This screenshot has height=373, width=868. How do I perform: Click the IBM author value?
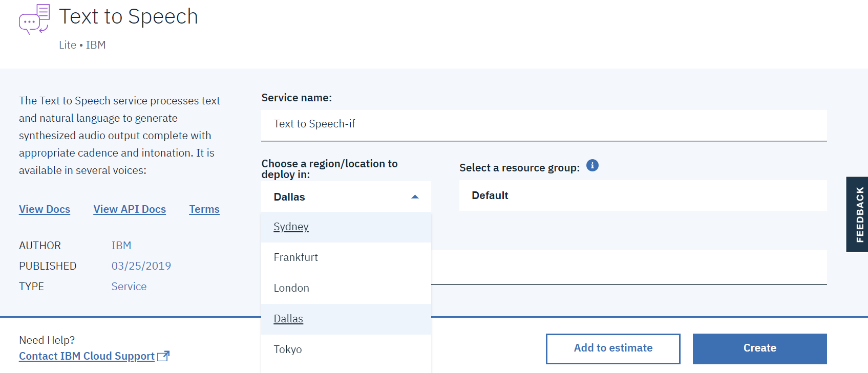tap(121, 246)
